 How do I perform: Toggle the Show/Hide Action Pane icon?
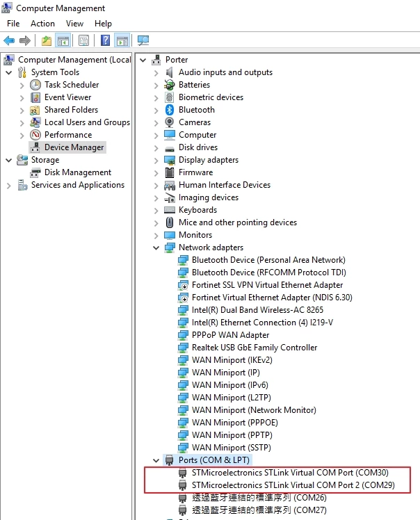pyautogui.click(x=122, y=41)
